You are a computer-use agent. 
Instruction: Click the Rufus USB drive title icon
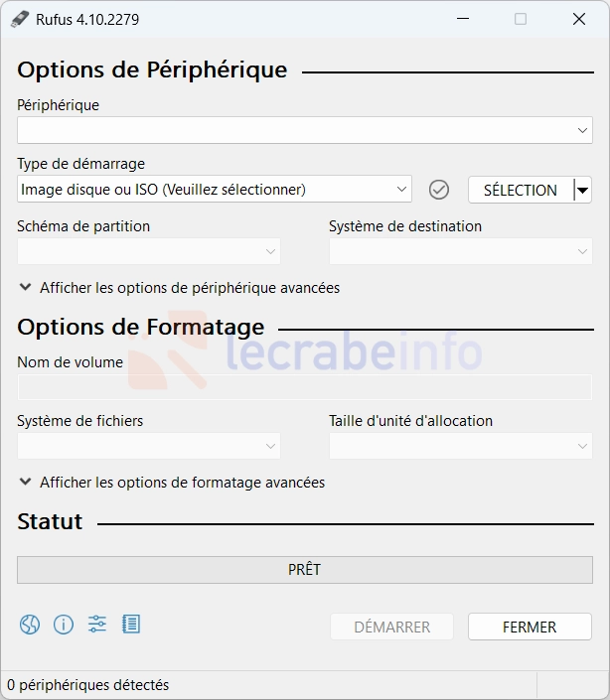click(21, 19)
